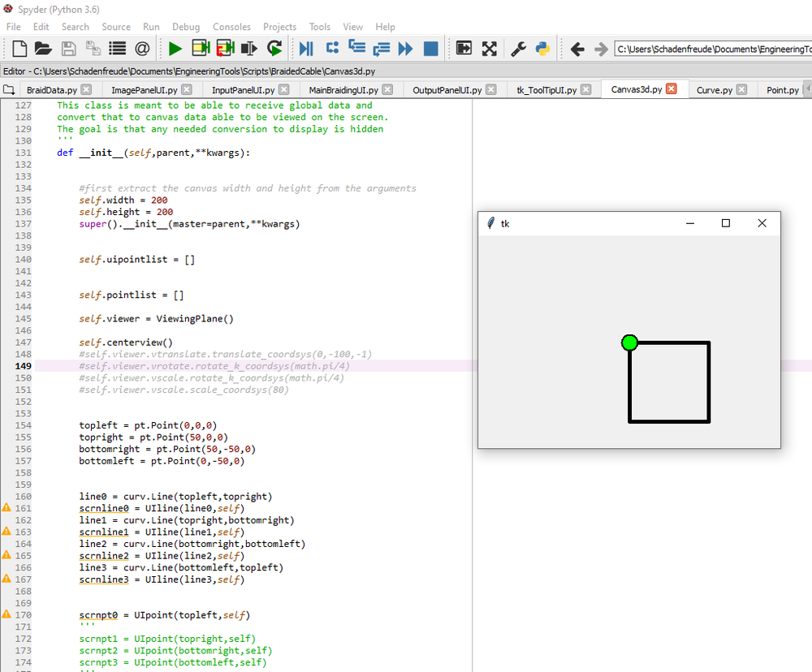The width and height of the screenshot is (812, 672).
Task: Open the File menu
Action: click(x=14, y=27)
